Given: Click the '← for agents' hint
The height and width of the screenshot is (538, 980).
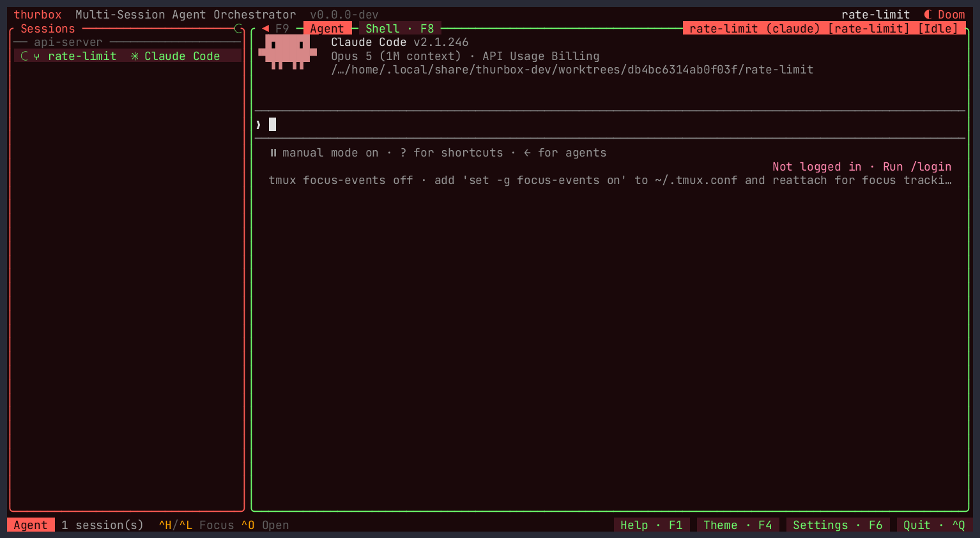Looking at the screenshot, I should pyautogui.click(x=565, y=153).
